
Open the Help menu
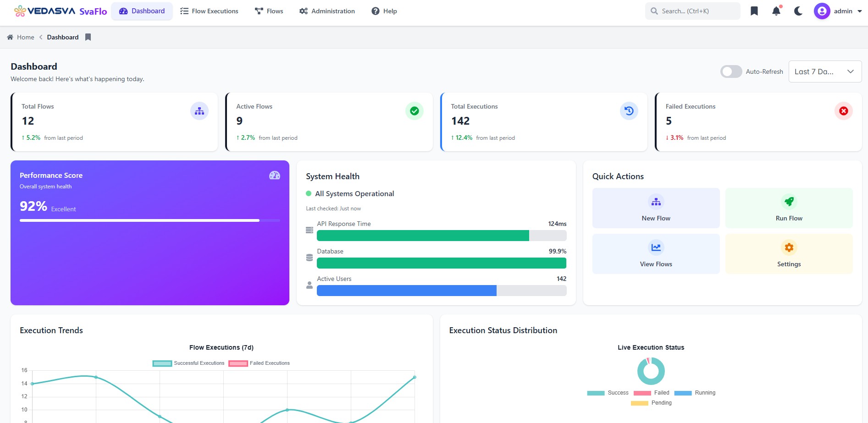(384, 11)
